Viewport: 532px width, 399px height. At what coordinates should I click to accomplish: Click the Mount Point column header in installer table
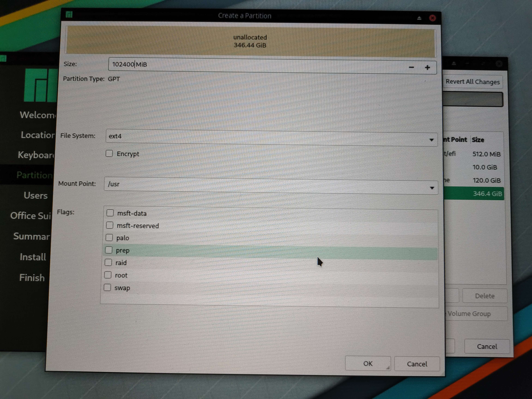(455, 139)
